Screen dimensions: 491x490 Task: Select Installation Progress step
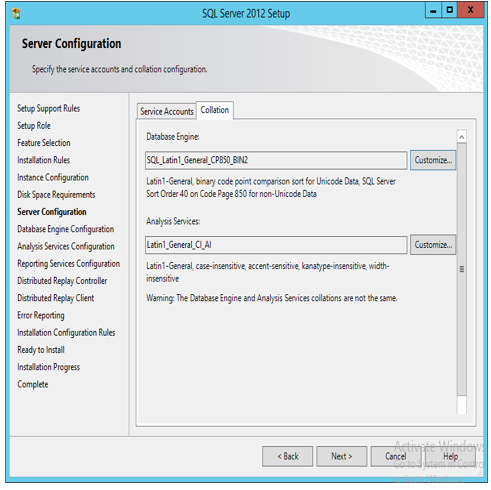[x=48, y=367]
